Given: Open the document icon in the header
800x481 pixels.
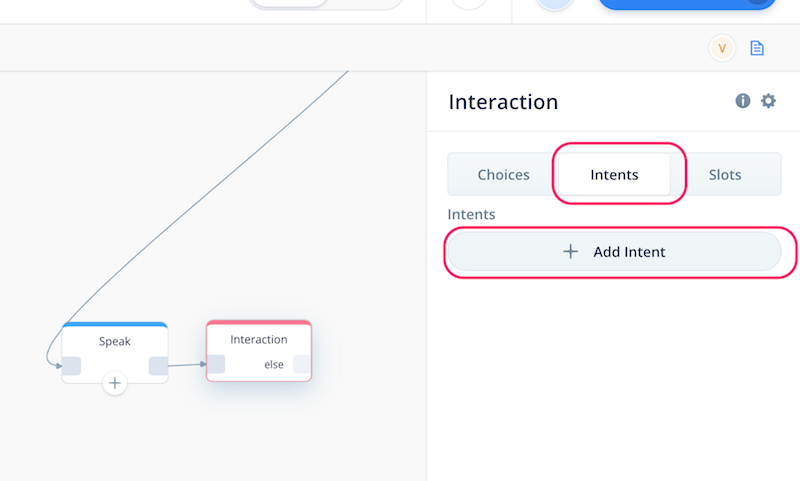Looking at the screenshot, I should pos(757,48).
